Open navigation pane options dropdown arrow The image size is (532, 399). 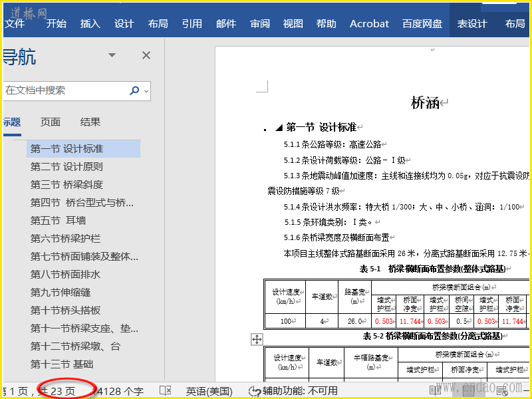point(112,55)
